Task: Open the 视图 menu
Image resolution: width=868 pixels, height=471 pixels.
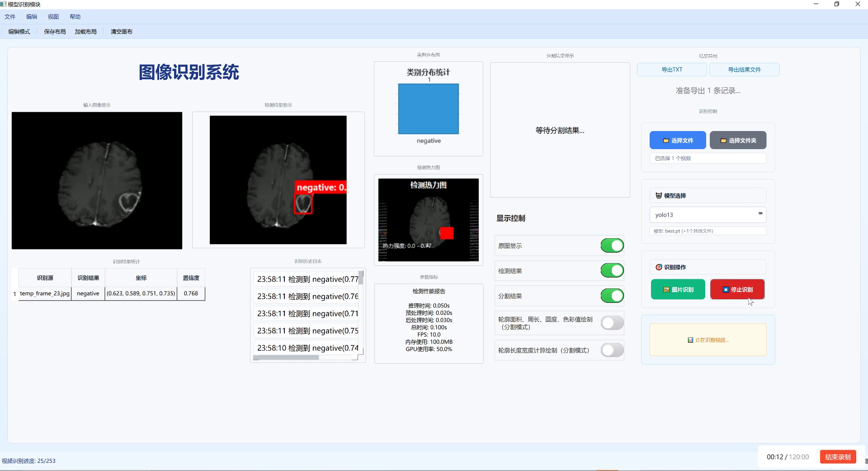Action: pyautogui.click(x=53, y=17)
